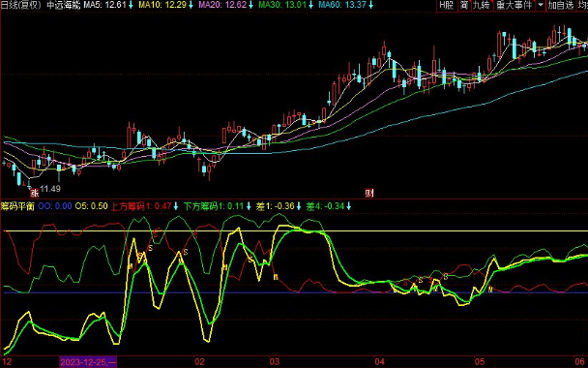Toggle the 九转 indicator
This screenshot has width=588, height=368.
click(x=482, y=5)
